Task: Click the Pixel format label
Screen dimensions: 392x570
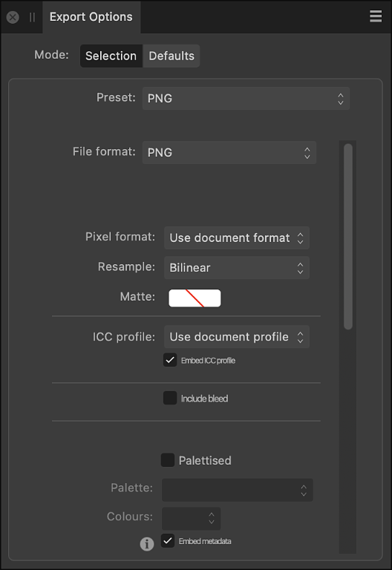Action: [x=120, y=237]
